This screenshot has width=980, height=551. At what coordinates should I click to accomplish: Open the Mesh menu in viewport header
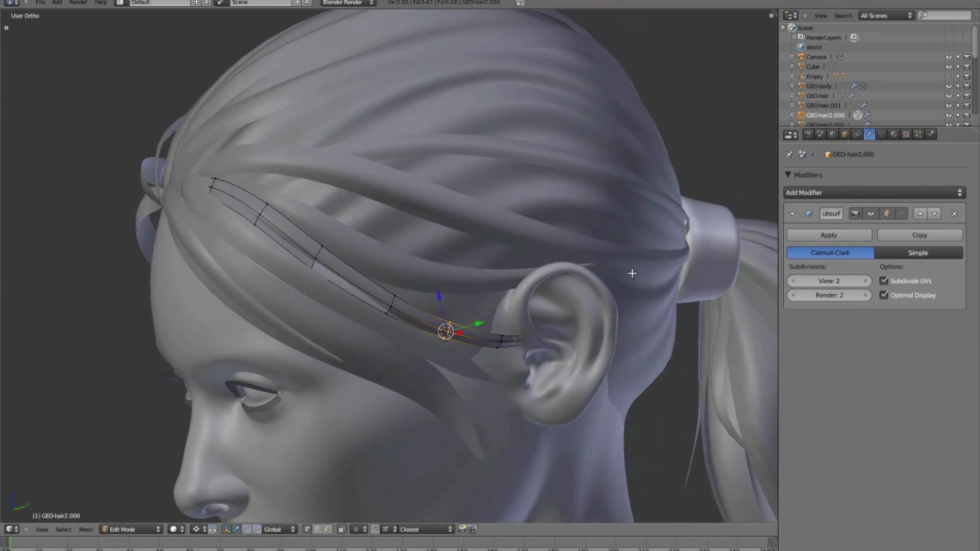[x=86, y=529]
